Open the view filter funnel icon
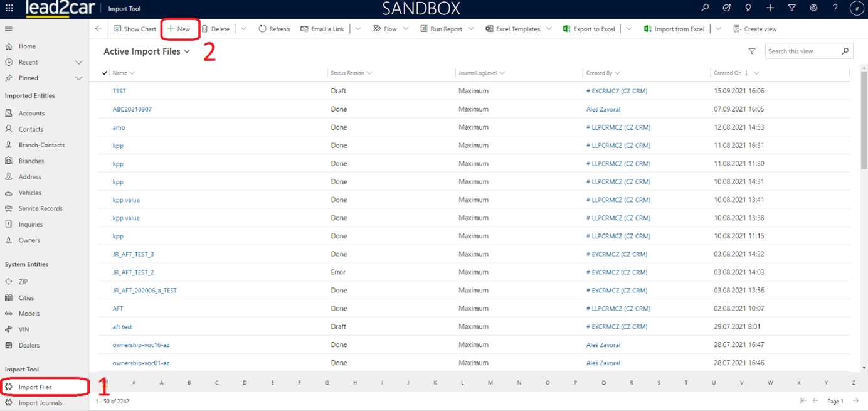 (752, 51)
